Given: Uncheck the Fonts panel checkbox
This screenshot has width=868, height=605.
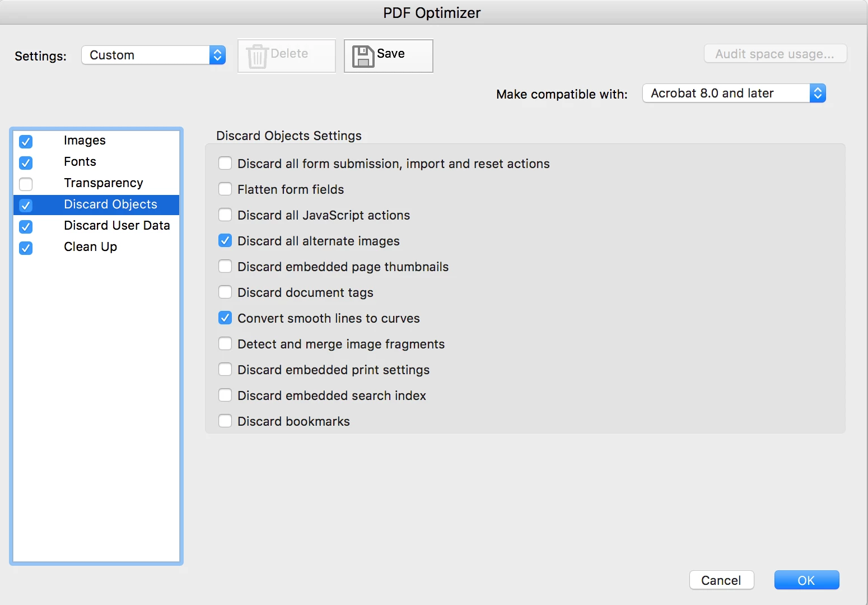Looking at the screenshot, I should [x=26, y=162].
